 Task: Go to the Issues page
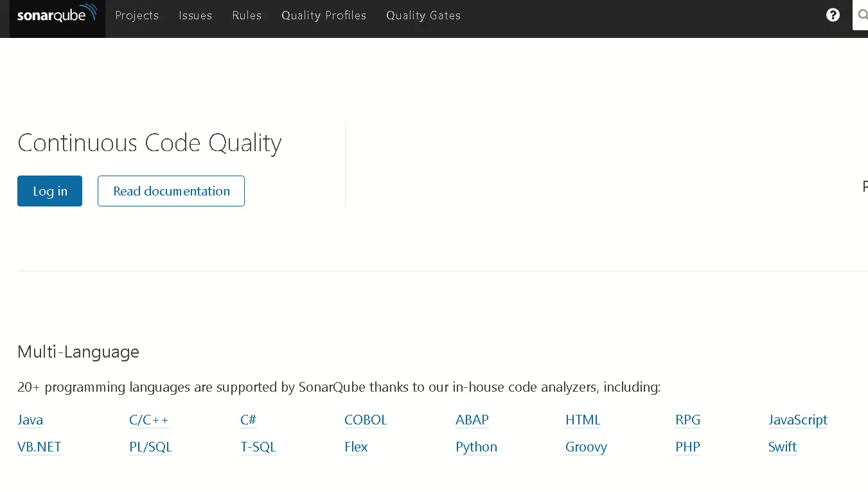pyautogui.click(x=195, y=15)
